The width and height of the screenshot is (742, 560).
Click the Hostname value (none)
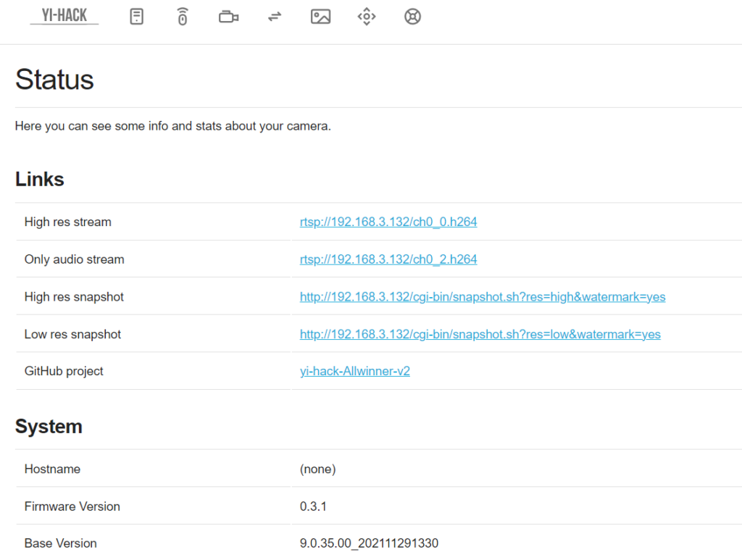point(317,469)
